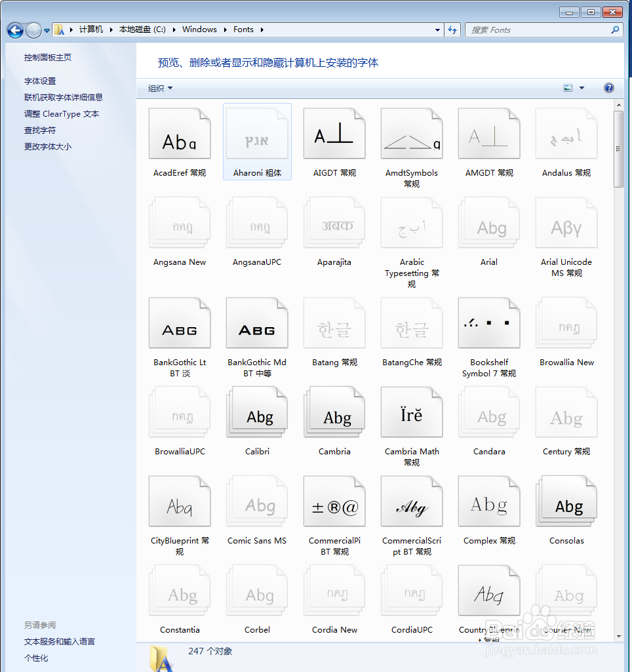Select the BankGothic Md BT font
The image size is (632, 672).
[x=257, y=323]
